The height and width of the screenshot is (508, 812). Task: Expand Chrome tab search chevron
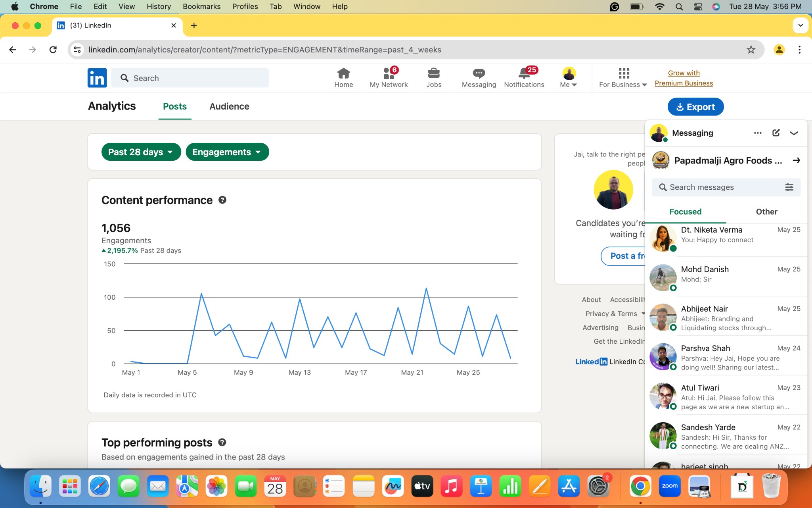[x=801, y=25]
